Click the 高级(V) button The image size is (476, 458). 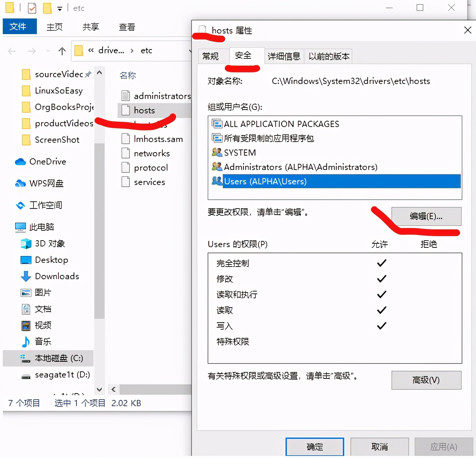click(x=426, y=380)
